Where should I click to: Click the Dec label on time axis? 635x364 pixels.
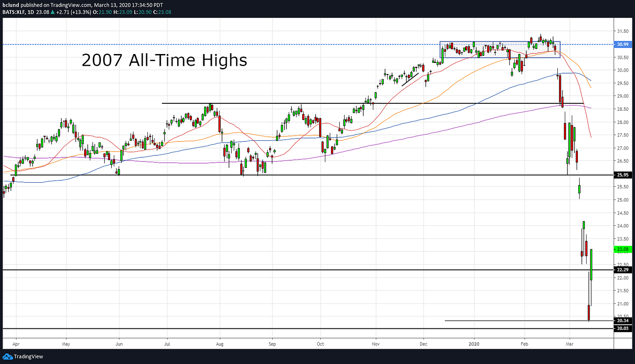tap(423, 343)
